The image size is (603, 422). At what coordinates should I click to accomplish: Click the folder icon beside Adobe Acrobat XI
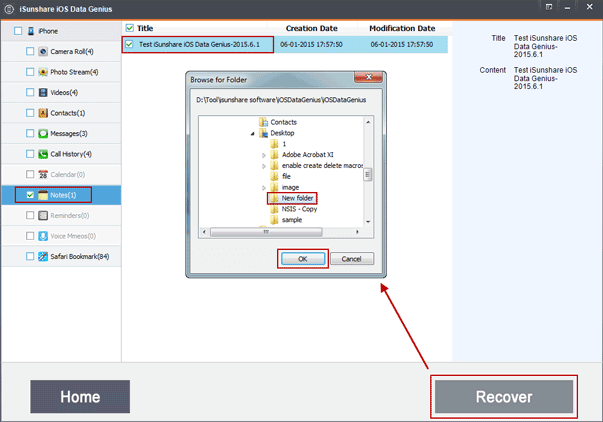[x=274, y=155]
